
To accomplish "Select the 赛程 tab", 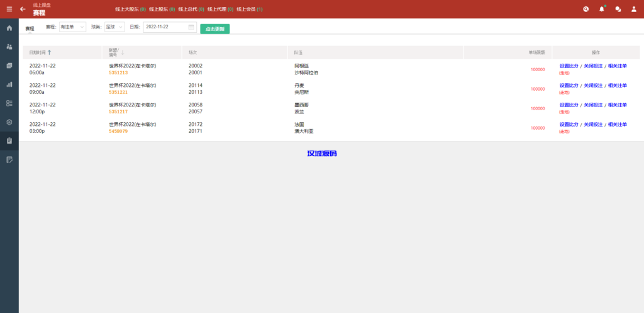I will (x=30, y=28).
